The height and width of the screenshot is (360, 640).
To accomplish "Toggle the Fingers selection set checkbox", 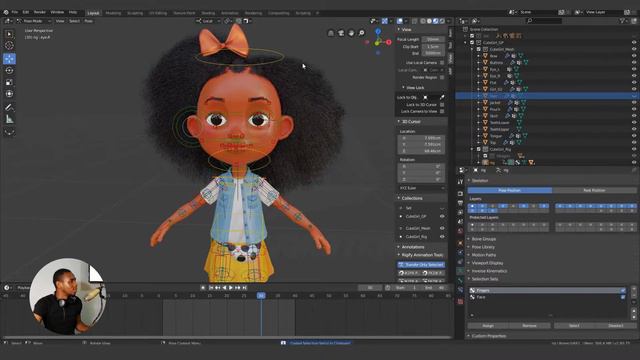I will 623,290.
